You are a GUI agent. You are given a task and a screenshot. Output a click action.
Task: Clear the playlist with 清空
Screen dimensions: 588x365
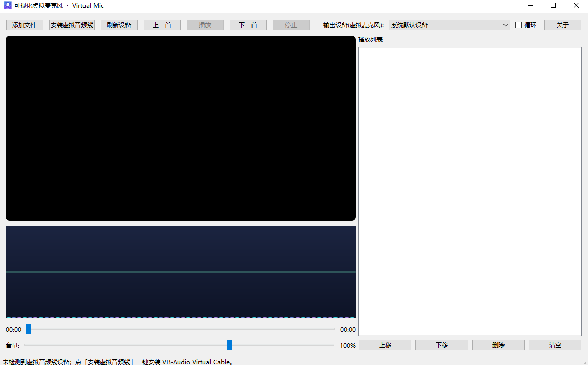pyautogui.click(x=555, y=345)
